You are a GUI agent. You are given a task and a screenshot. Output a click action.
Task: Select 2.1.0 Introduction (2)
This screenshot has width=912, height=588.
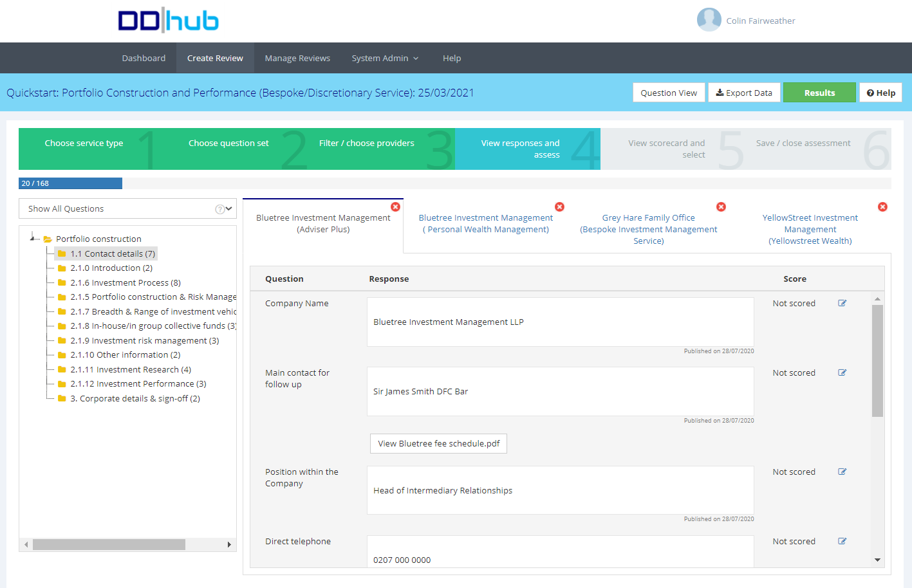pyautogui.click(x=111, y=268)
